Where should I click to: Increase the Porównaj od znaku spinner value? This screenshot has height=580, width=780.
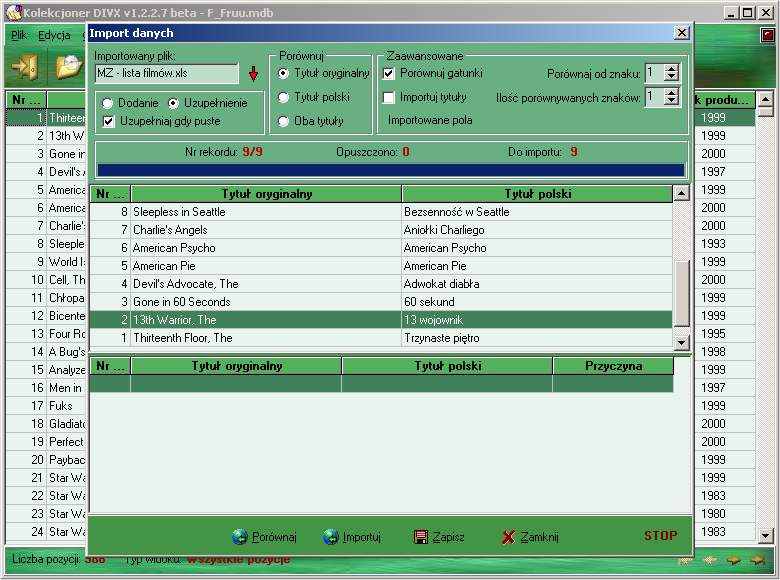671,69
